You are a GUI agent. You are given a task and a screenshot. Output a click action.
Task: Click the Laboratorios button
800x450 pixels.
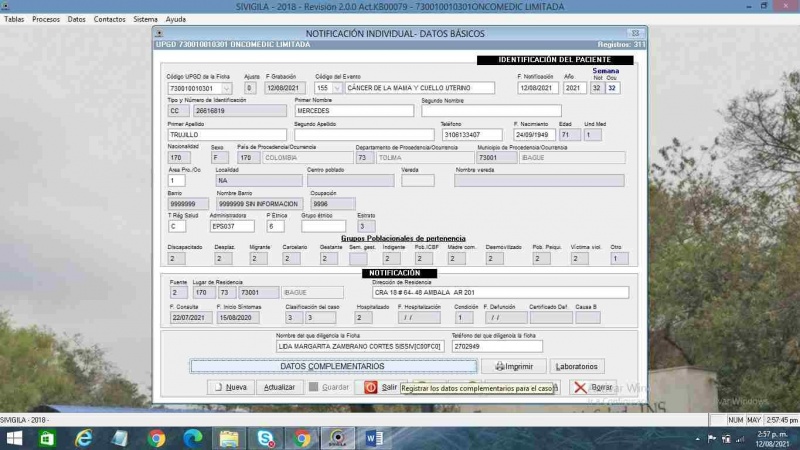576,366
